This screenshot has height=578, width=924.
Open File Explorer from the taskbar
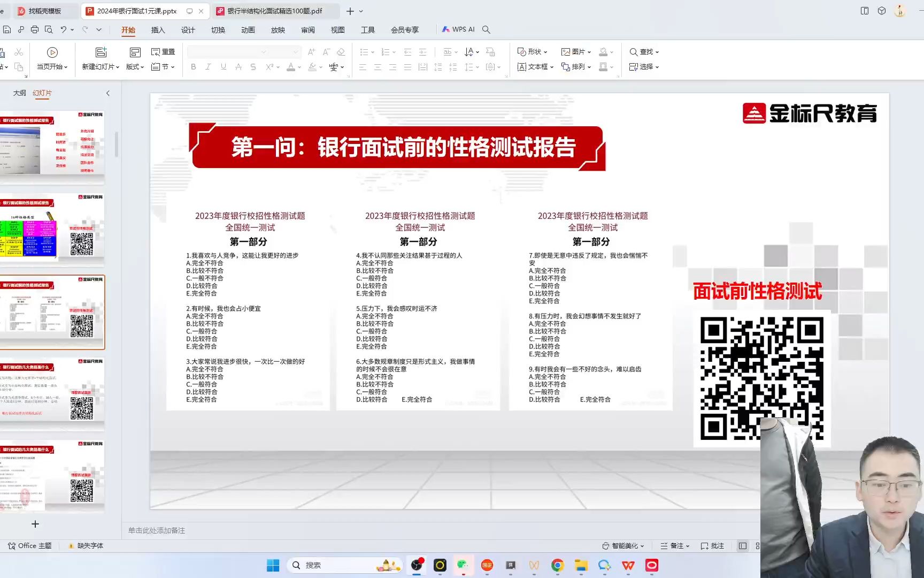(581, 565)
